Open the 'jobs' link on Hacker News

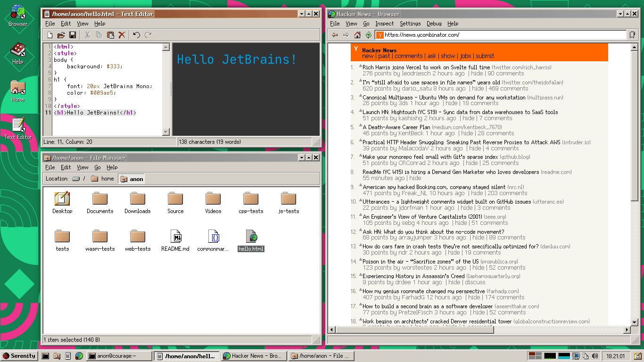[x=465, y=56]
